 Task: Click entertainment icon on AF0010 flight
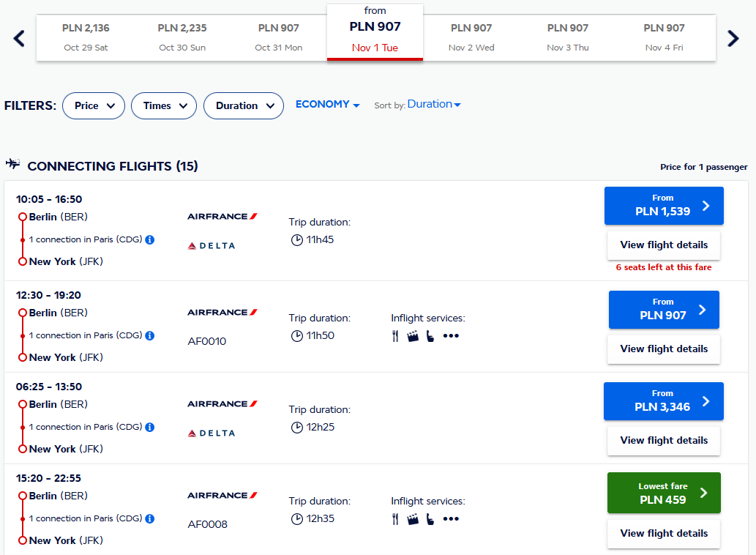point(413,336)
